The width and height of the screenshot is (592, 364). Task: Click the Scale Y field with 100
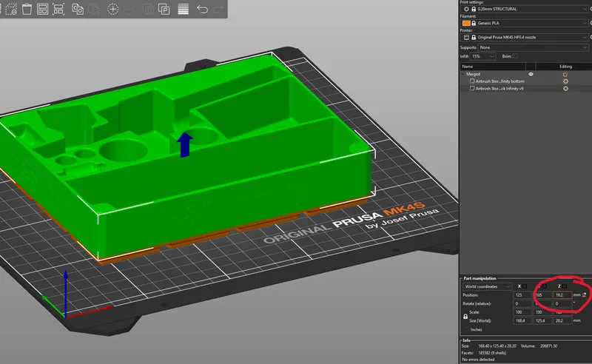coord(542,312)
